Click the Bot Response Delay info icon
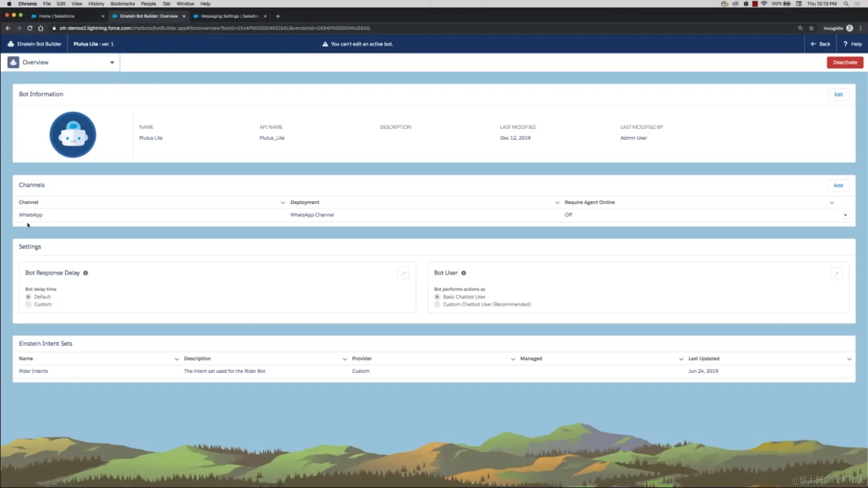Screen dimensions: 868x488 pyautogui.click(x=85, y=273)
